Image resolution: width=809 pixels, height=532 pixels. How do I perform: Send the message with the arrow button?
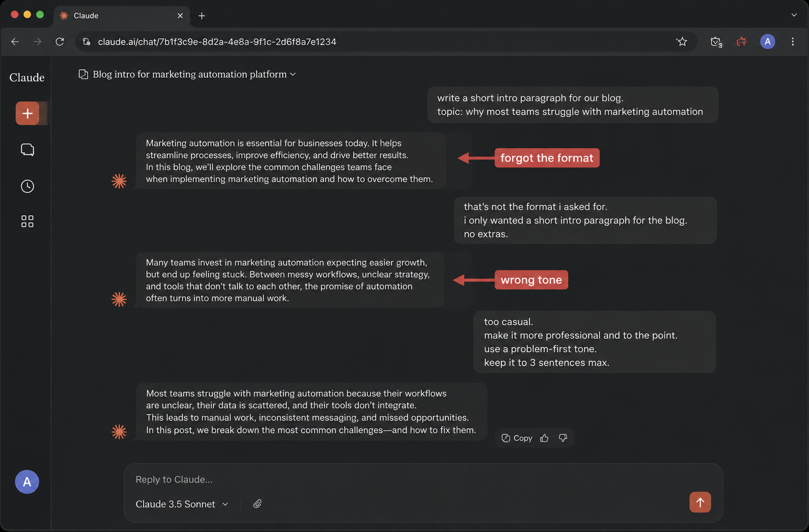coord(700,502)
